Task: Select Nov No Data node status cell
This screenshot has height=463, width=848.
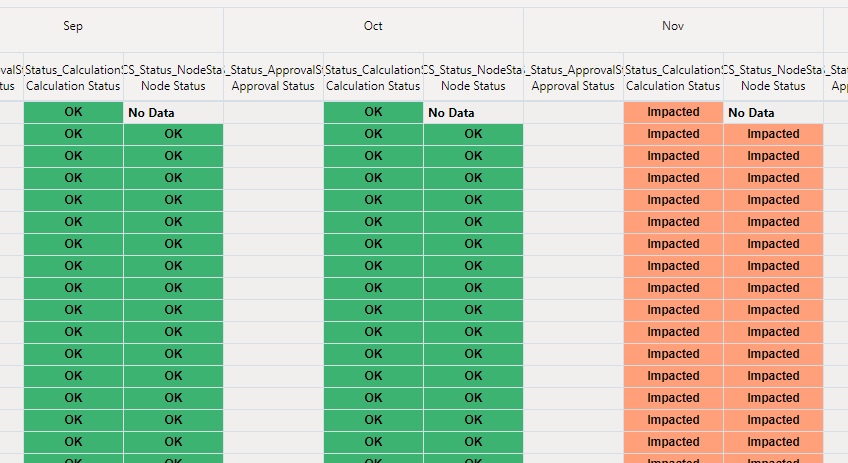Action: point(773,113)
